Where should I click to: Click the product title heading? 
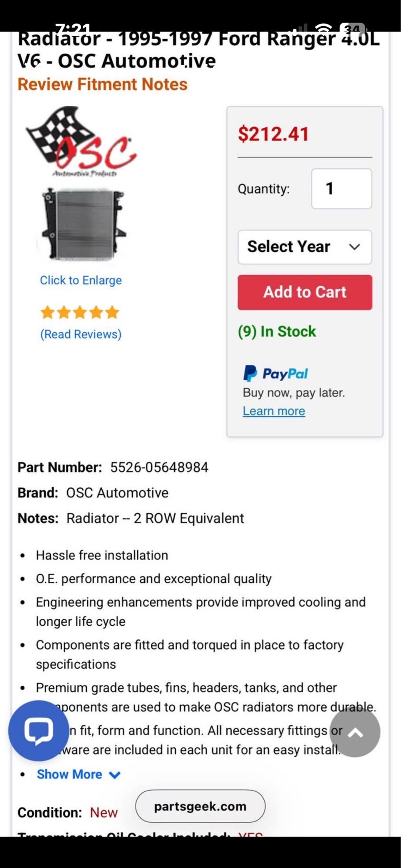[x=198, y=50]
